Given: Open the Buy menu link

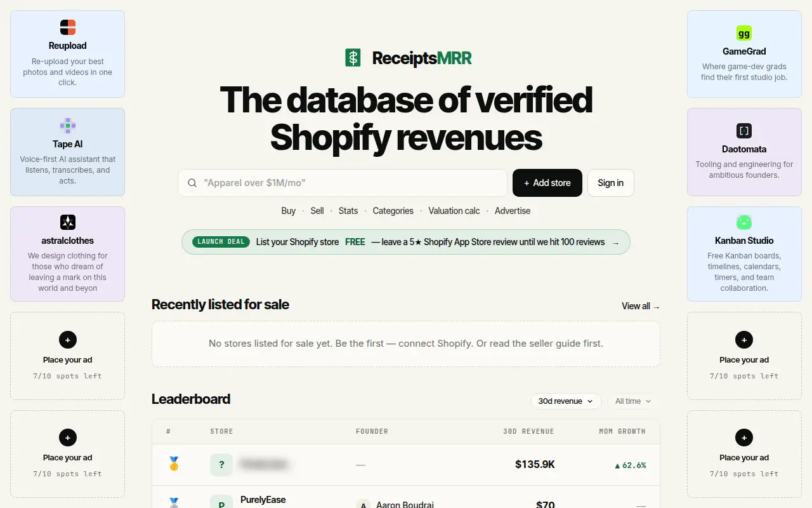Looking at the screenshot, I should click(289, 211).
